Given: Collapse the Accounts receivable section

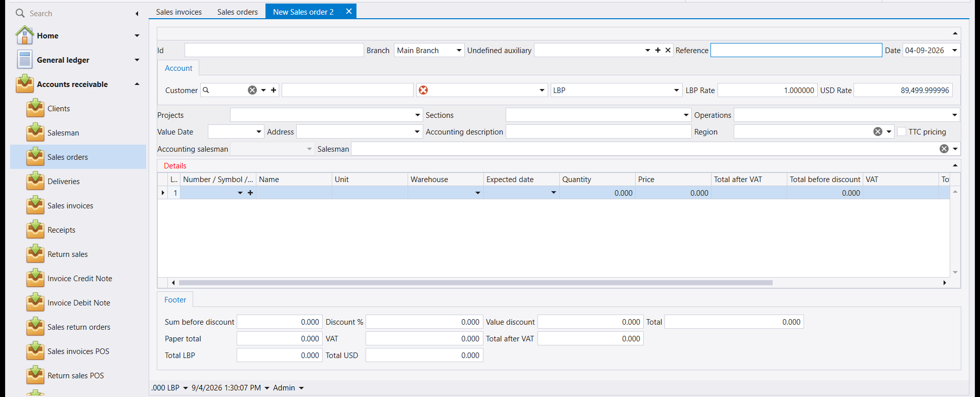Looking at the screenshot, I should [137, 84].
